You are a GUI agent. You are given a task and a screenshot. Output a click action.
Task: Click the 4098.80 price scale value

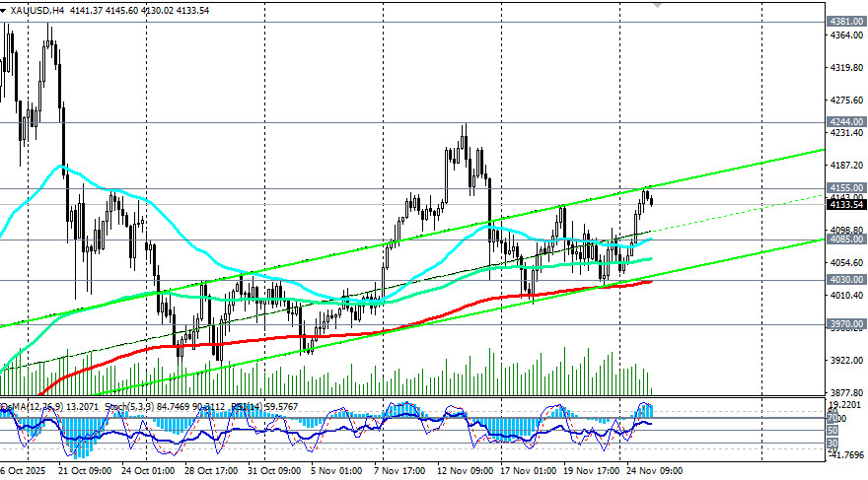click(847, 230)
